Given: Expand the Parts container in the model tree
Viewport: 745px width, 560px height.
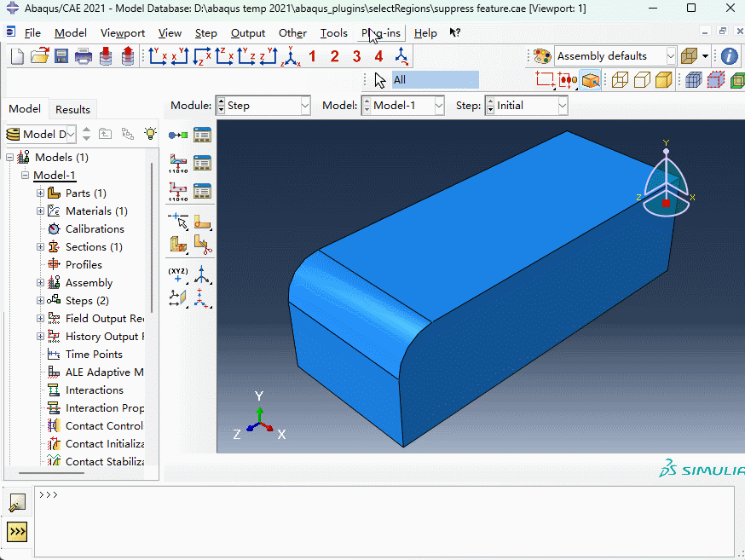Looking at the screenshot, I should pos(39,193).
